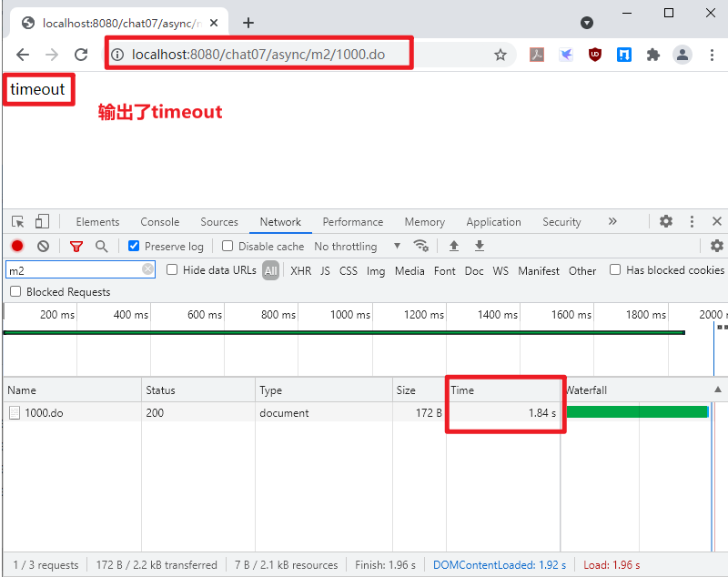Viewport: 728px width, 577px height.
Task: Filter requests by XHR type
Action: point(300,270)
